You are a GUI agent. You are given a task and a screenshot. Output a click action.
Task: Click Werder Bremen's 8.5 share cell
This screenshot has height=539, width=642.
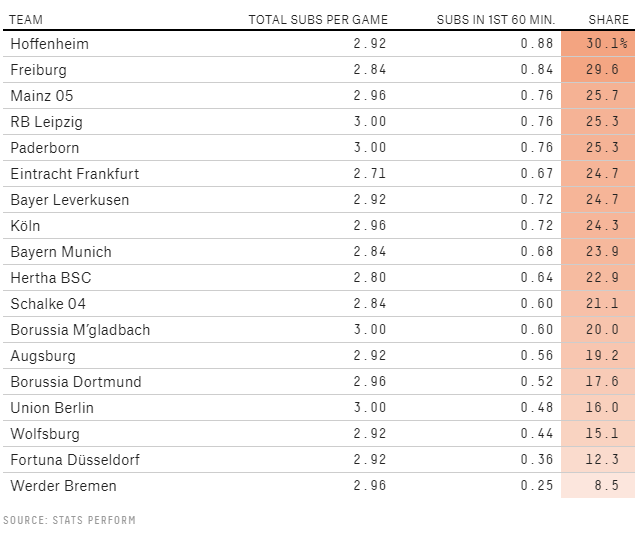598,485
